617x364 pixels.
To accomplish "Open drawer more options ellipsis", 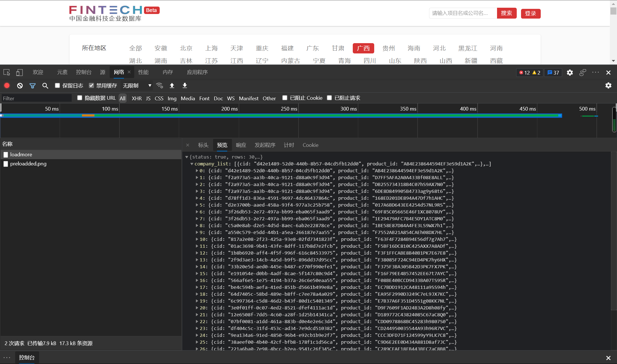I will [7, 358].
